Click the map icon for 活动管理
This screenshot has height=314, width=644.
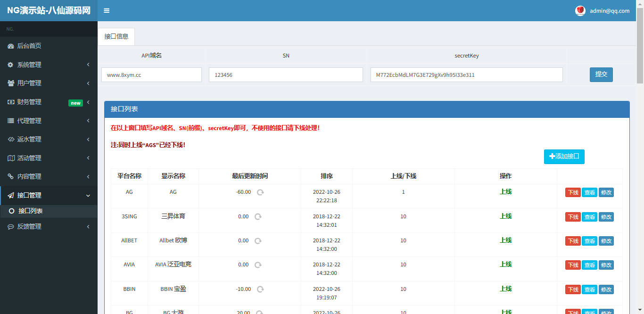coord(10,158)
